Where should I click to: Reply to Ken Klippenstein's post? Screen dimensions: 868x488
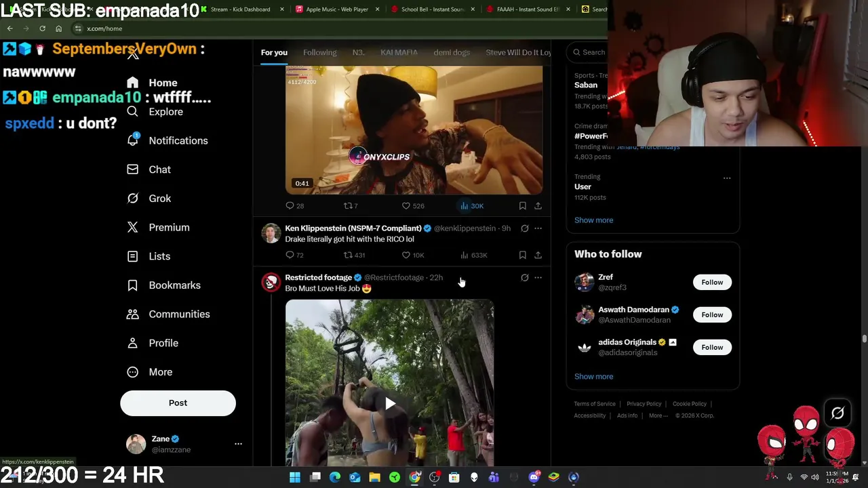(294, 256)
